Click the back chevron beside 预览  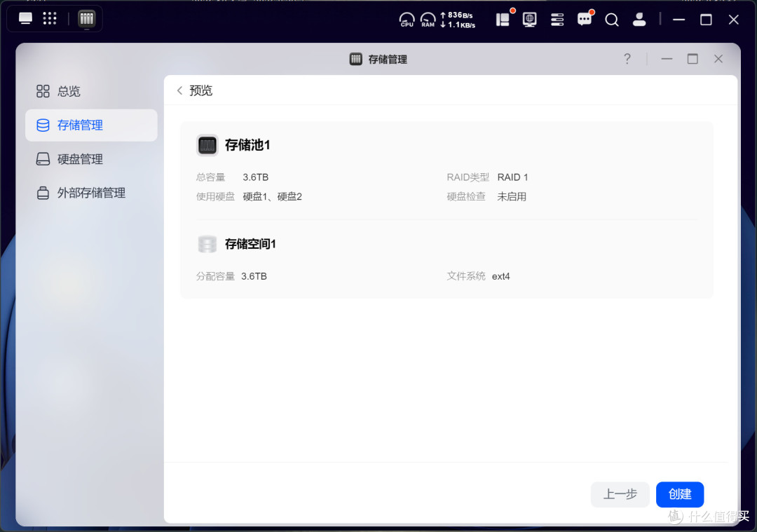(x=179, y=90)
